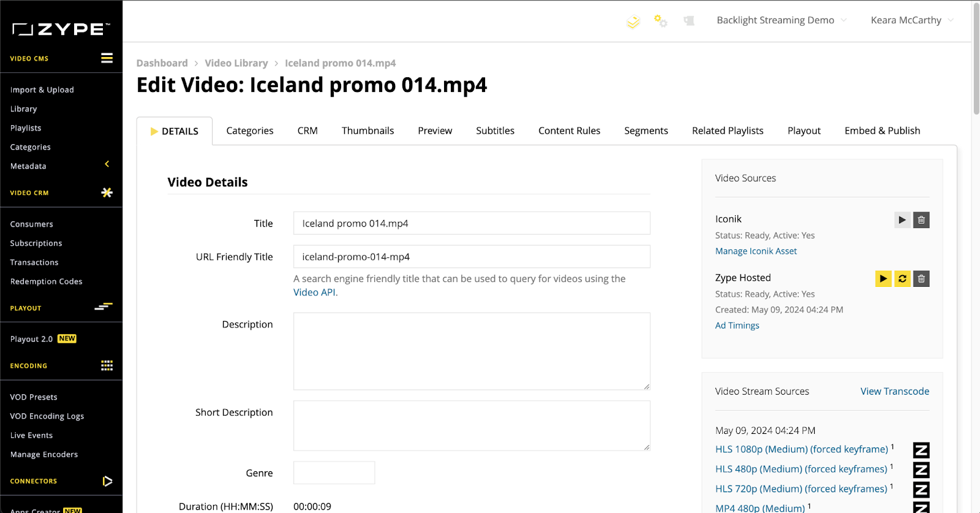Click the Video CRM asterisk icon
The image size is (980, 513).
pos(107,192)
